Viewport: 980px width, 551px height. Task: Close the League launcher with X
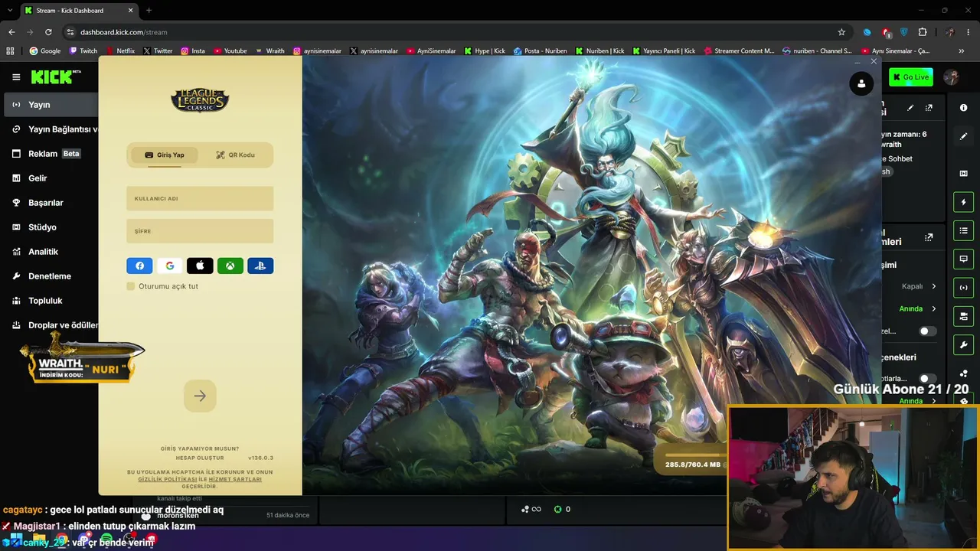(x=874, y=61)
